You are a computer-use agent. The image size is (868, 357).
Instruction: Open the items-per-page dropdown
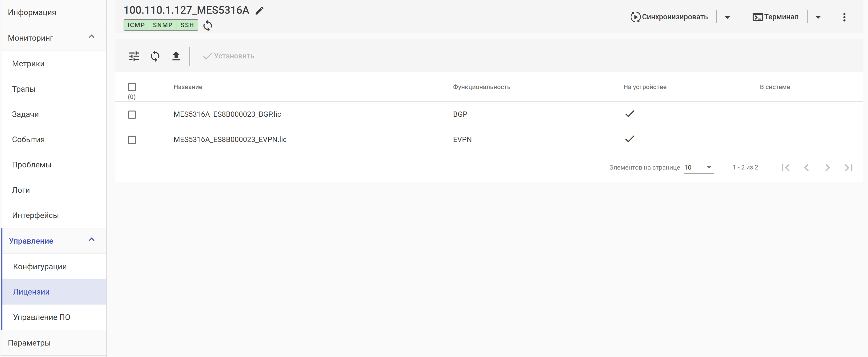click(x=698, y=168)
